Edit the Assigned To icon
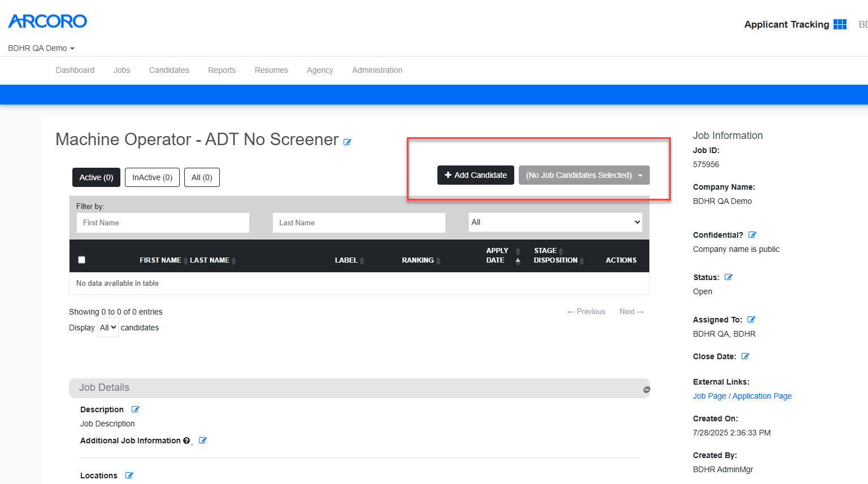 pos(751,320)
